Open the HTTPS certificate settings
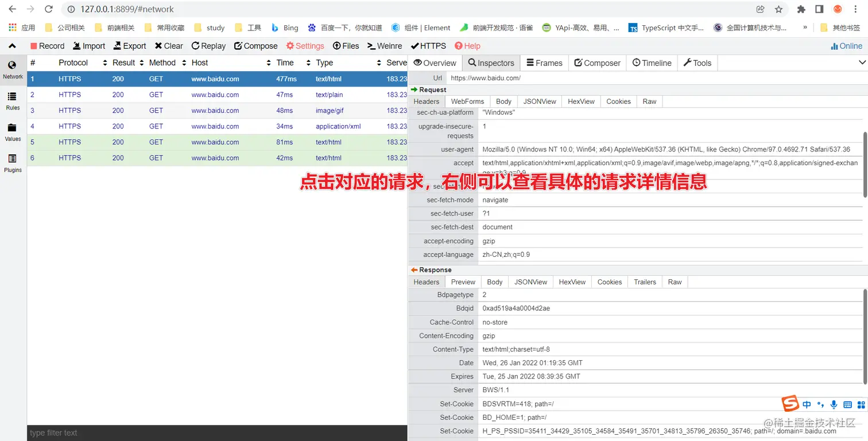 click(428, 46)
